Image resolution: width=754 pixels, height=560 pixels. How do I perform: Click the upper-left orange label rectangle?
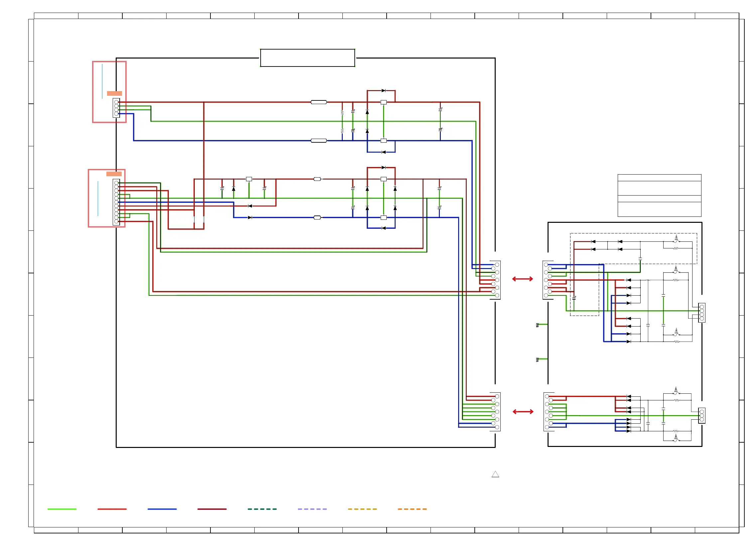pos(114,93)
